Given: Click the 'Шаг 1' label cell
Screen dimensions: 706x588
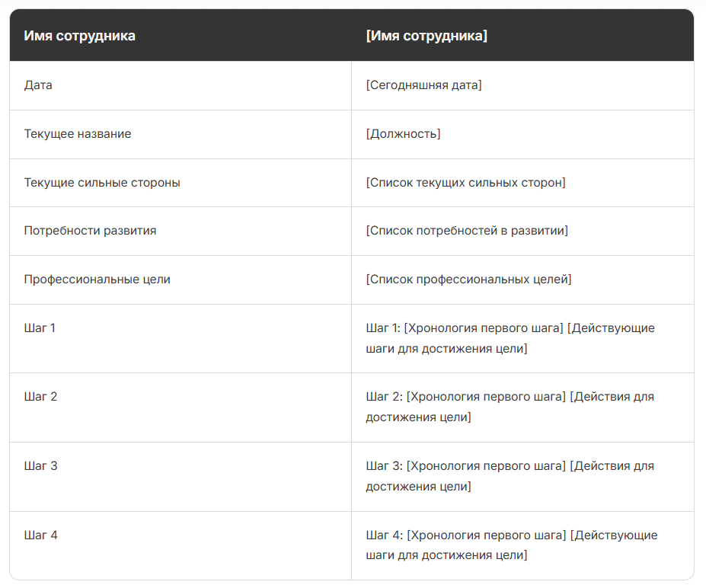Looking at the screenshot, I should click(40, 328).
